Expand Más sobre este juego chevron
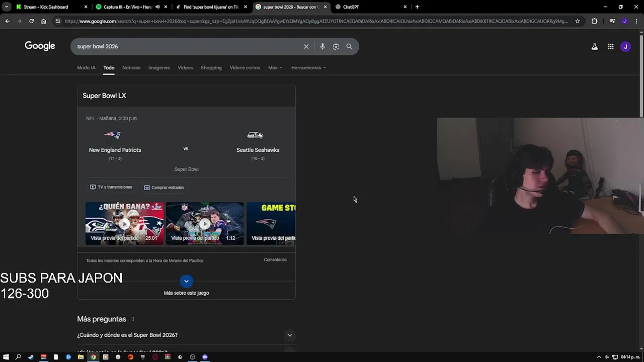Image resolution: width=644 pixels, height=362 pixels. pos(186,281)
